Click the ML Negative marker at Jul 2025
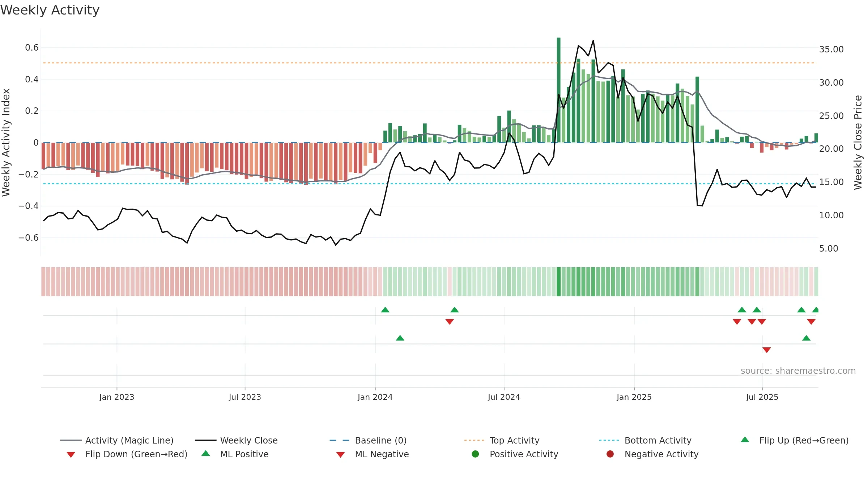 point(767,350)
